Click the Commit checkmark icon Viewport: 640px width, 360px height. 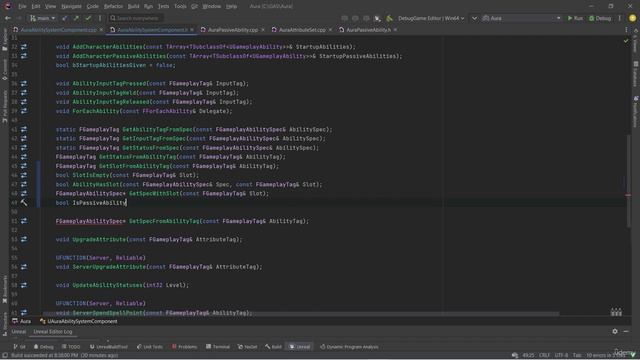tap(88, 18)
